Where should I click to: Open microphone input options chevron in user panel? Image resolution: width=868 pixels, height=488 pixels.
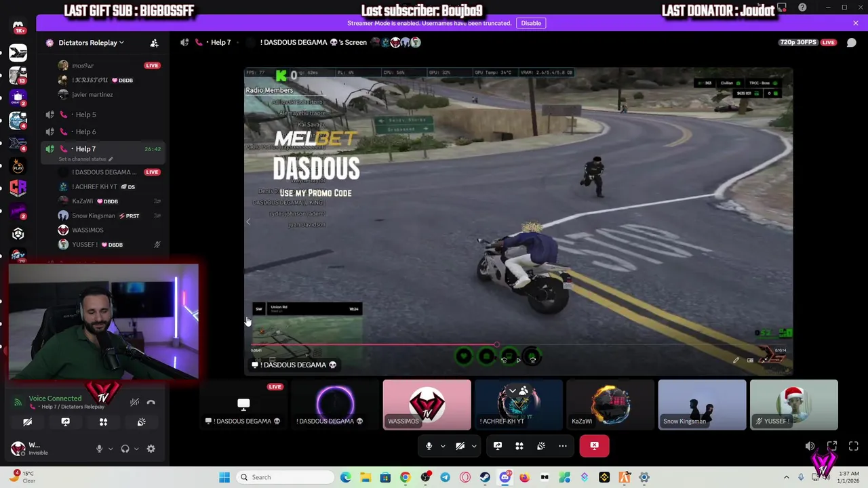pos(111,448)
